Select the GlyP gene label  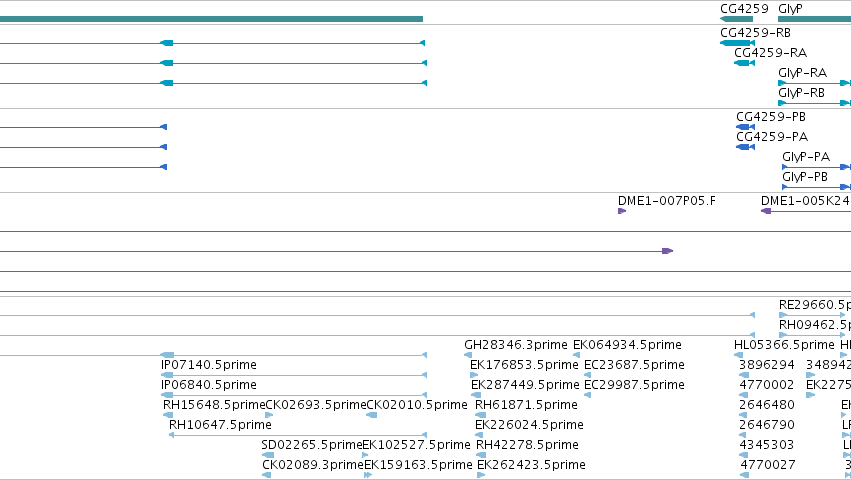tap(790, 9)
